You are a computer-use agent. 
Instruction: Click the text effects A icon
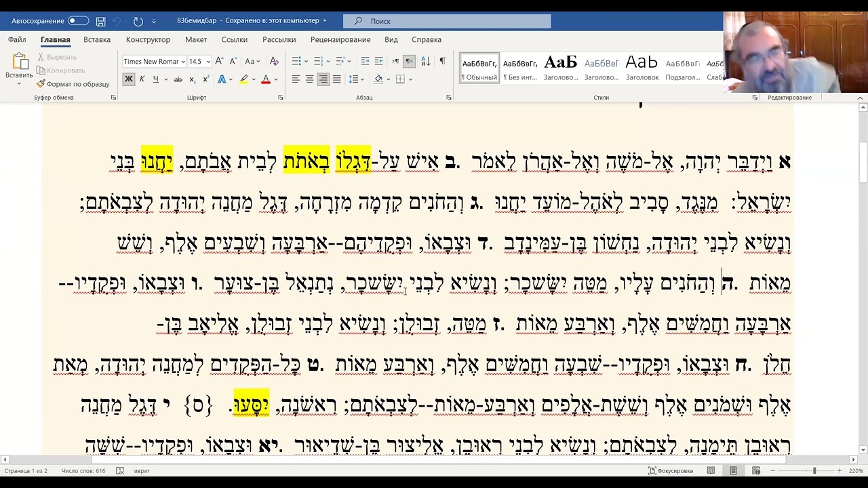pos(222,79)
